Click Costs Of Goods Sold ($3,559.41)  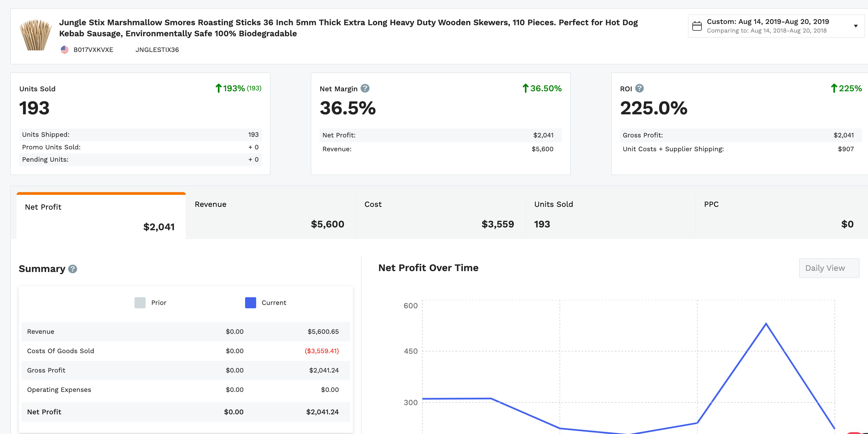tap(322, 351)
